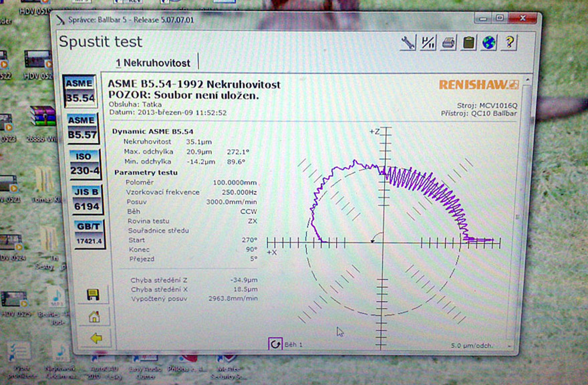Click the Poloměr value 100.0000mm
Screen dimensions: 588x385
[235, 182]
